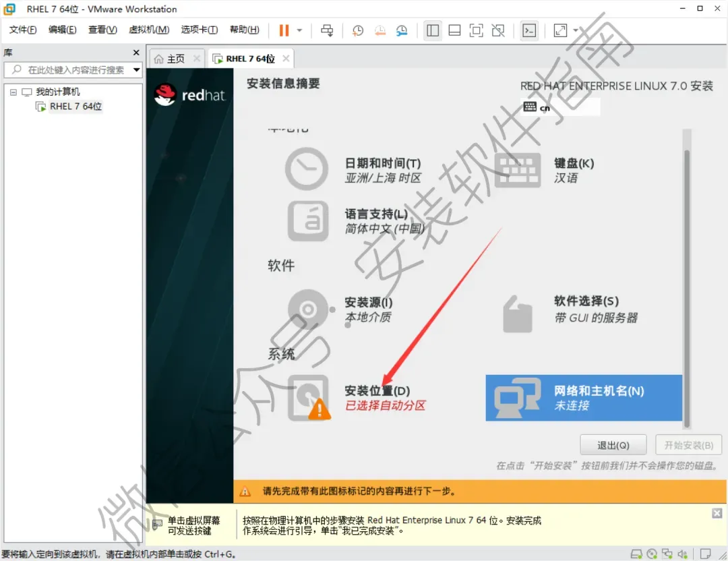728x561 pixels.
Task: Click the 退出(Q) button
Action: coord(613,446)
